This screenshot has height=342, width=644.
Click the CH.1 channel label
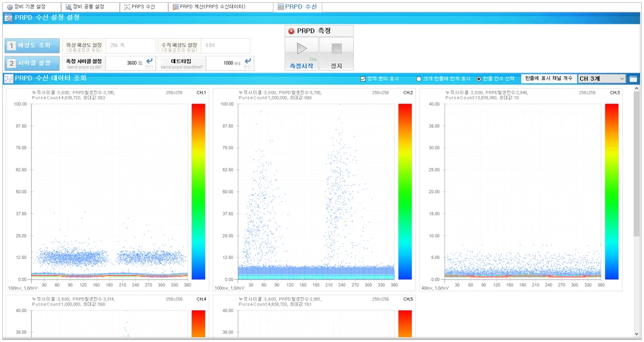tap(201, 93)
